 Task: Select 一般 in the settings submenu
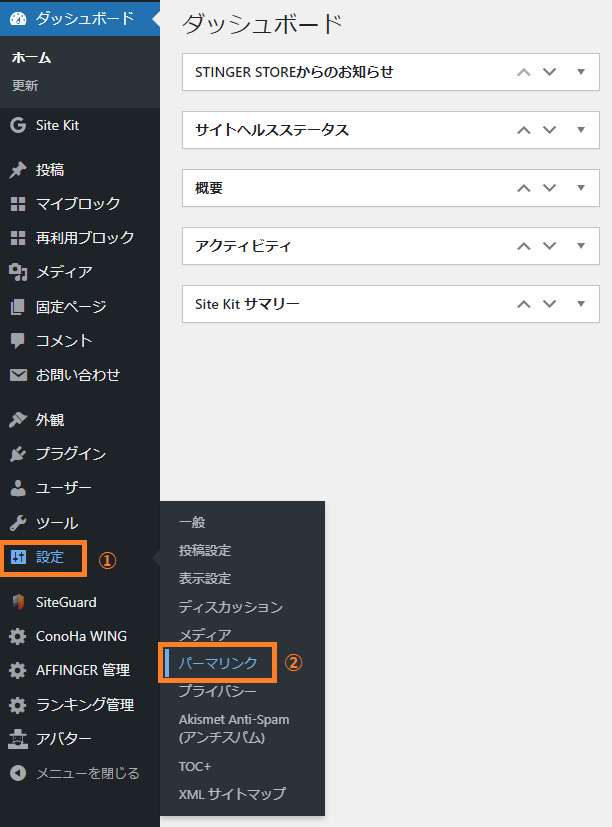(x=192, y=522)
